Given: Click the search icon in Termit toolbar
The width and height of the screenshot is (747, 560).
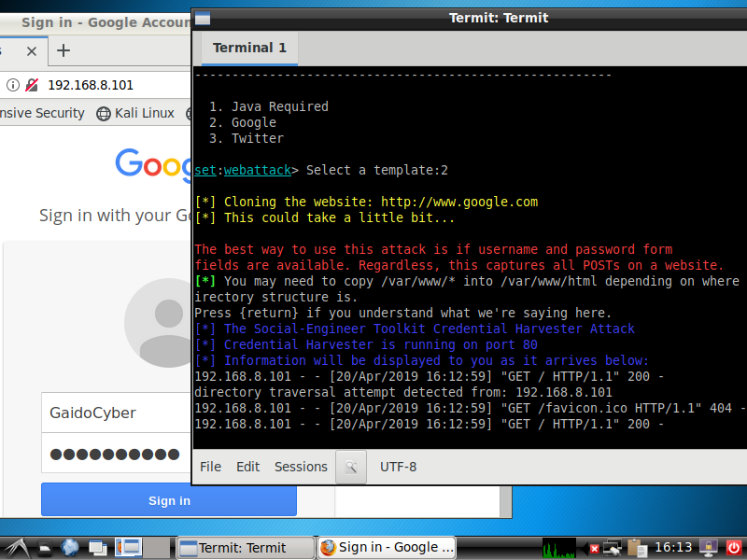Looking at the screenshot, I should click(351, 467).
